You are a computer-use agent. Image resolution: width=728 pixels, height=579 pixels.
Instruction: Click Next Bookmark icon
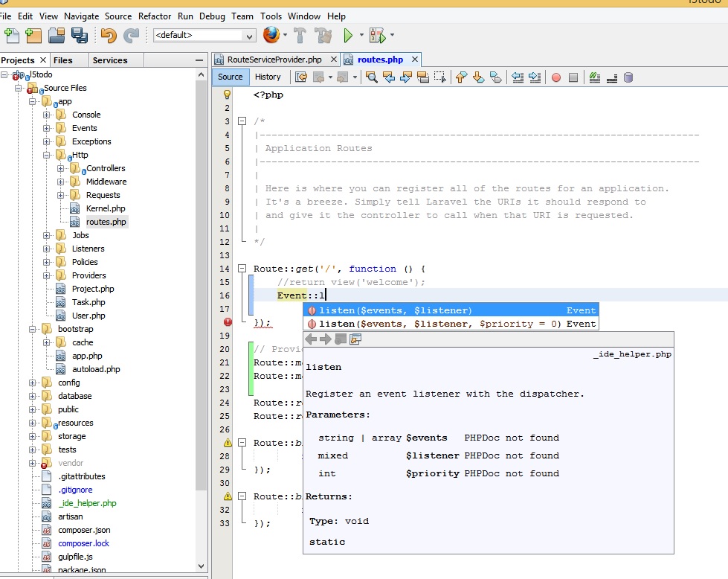click(478, 77)
